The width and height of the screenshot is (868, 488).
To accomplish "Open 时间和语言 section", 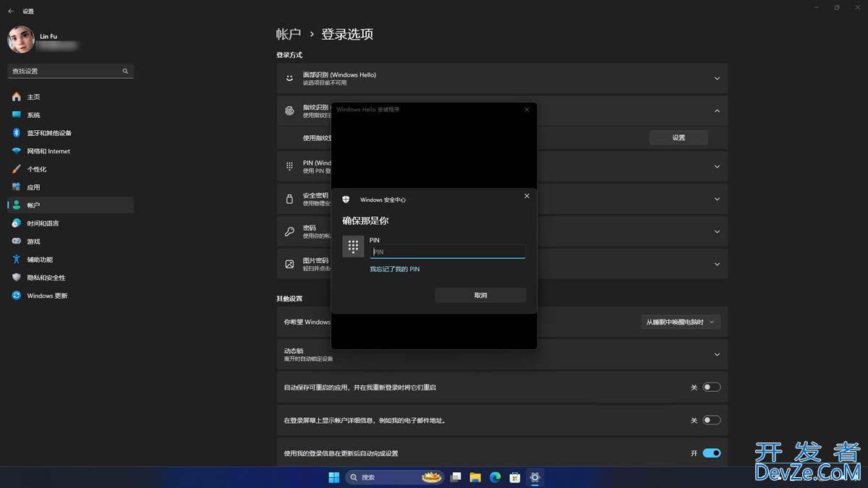I will pos(70,223).
